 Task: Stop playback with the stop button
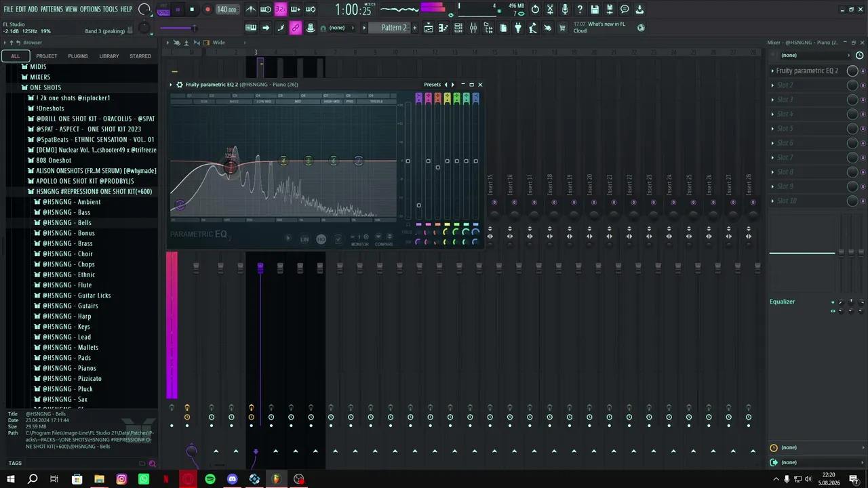192,9
